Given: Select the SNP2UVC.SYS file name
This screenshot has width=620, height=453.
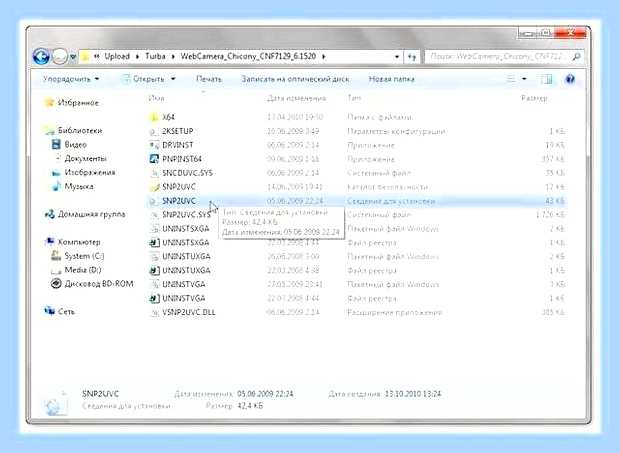Looking at the screenshot, I should pyautogui.click(x=186, y=215).
